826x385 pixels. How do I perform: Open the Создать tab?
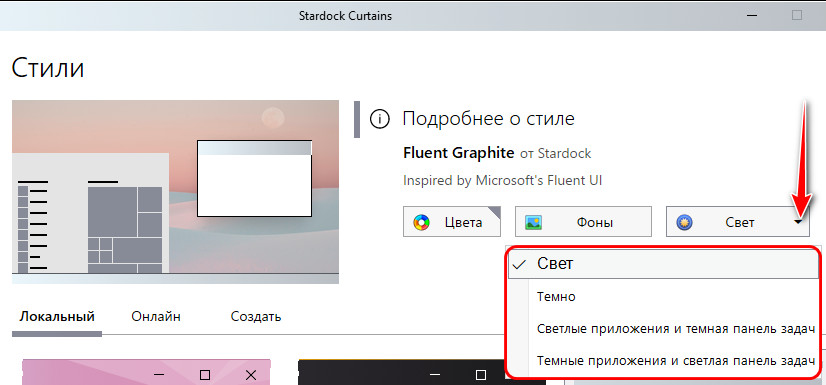click(255, 317)
